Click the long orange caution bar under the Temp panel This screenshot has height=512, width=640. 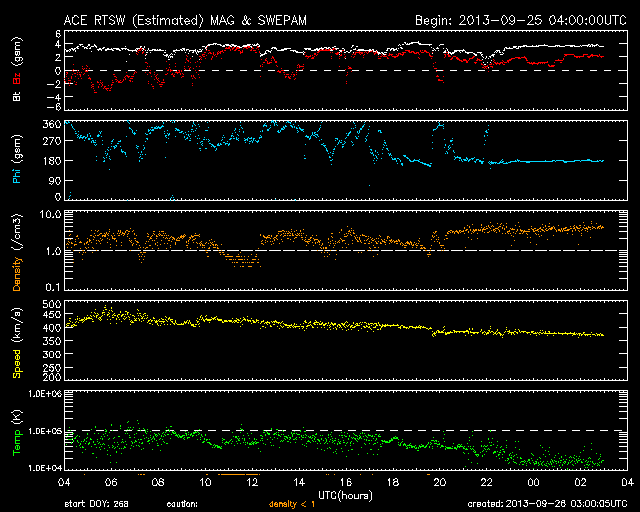click(239, 475)
